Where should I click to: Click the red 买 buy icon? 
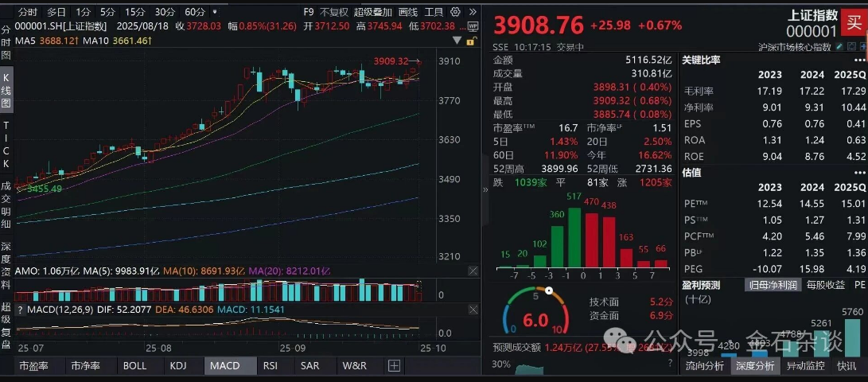[854, 24]
